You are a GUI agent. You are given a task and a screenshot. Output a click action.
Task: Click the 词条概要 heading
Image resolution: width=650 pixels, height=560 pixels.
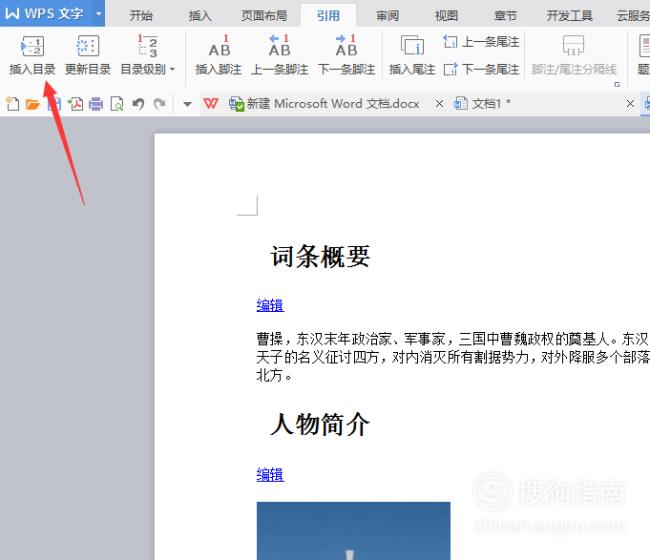[x=320, y=256]
